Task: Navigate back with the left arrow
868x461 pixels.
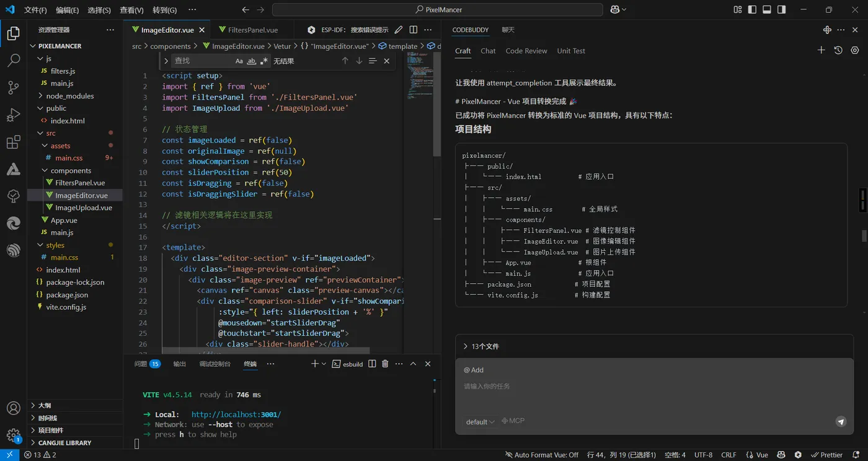Action: [246, 10]
